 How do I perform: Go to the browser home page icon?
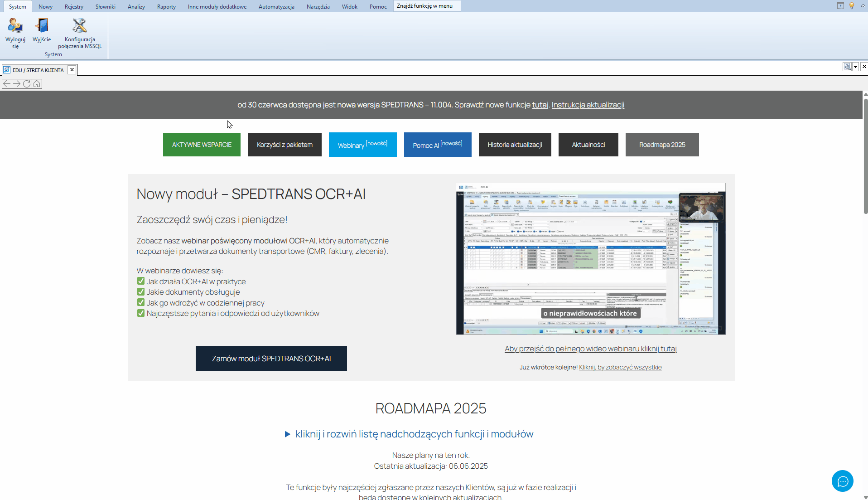(x=37, y=84)
